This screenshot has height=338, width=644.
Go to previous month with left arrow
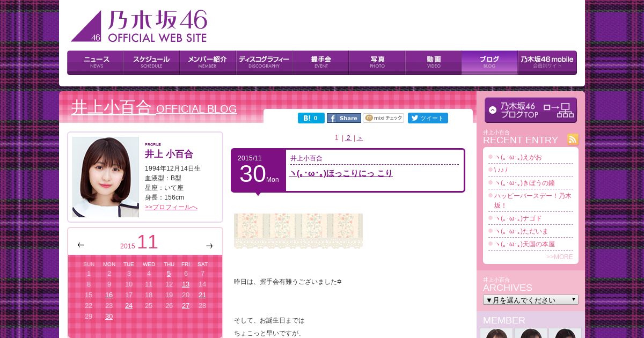pyautogui.click(x=80, y=245)
